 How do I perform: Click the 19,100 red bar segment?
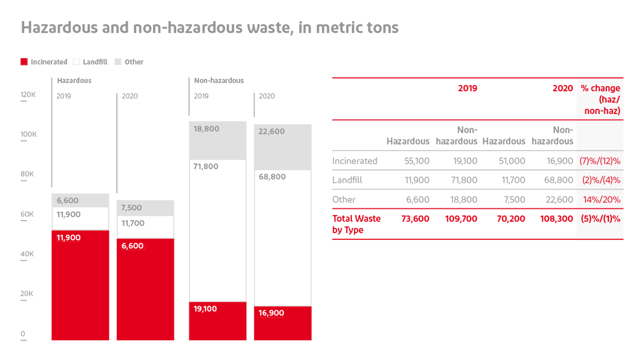click(x=217, y=321)
